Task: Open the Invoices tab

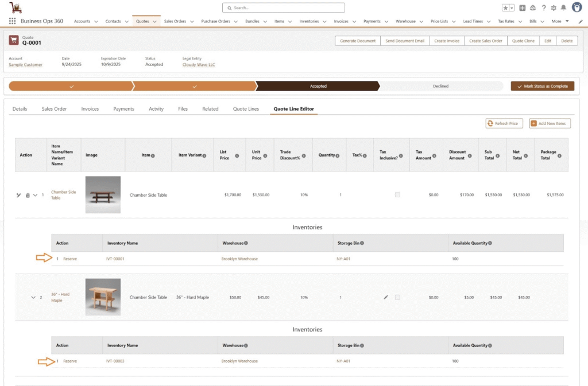Action: pyautogui.click(x=90, y=109)
